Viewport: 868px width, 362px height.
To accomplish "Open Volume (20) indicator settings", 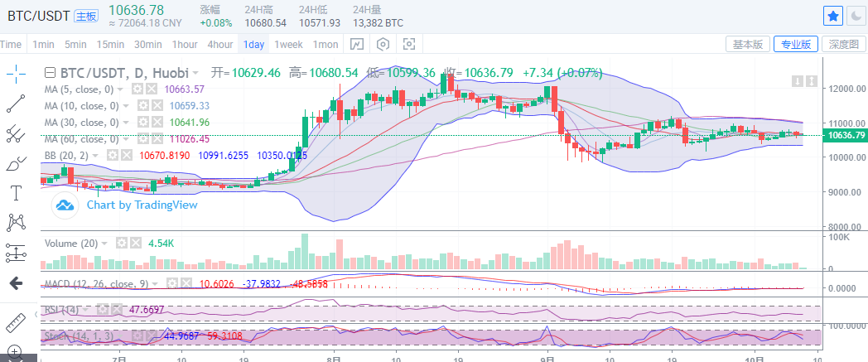I will [121, 243].
